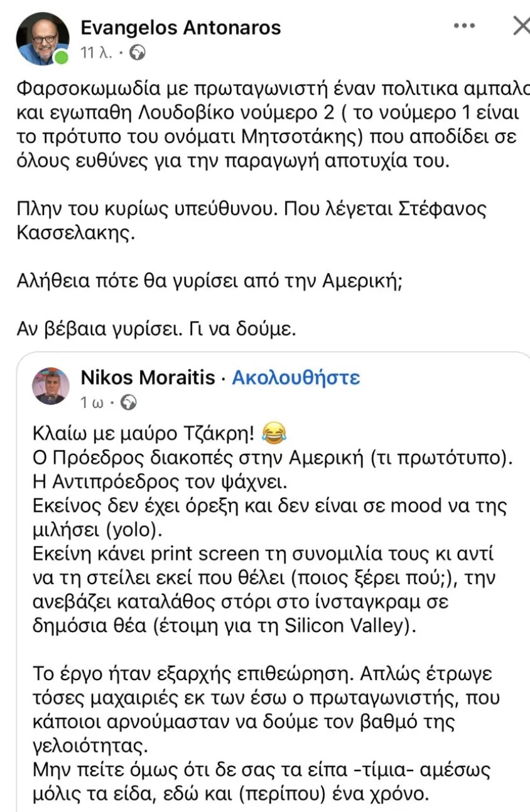Viewport: 530px width, 812px height.
Task: Open the "11 λ." post timestamp
Action: coord(96,54)
